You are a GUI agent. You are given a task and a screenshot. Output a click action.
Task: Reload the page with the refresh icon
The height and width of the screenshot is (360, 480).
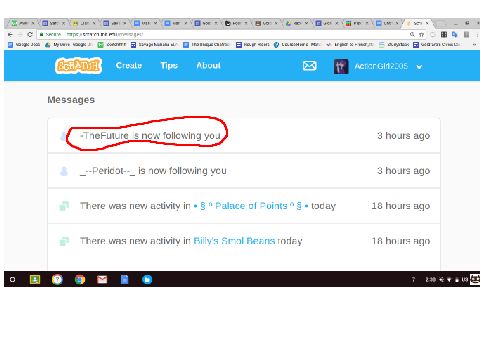(30, 34)
